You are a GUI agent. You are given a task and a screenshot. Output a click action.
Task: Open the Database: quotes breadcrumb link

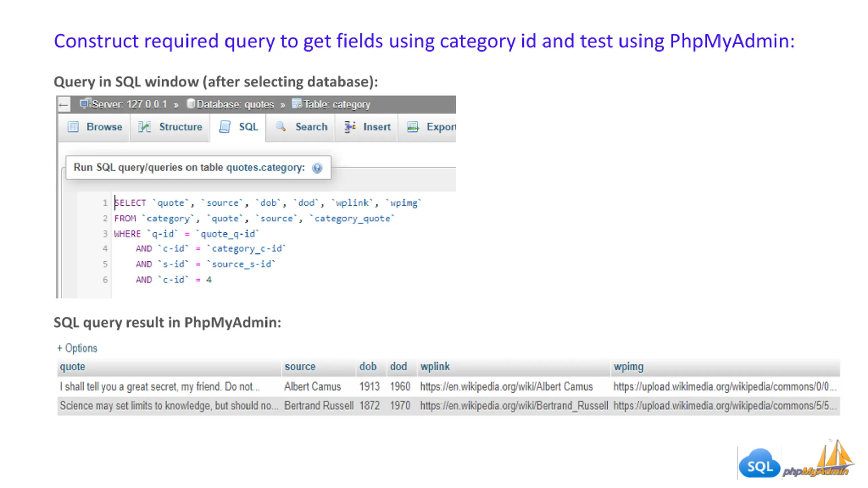235,104
